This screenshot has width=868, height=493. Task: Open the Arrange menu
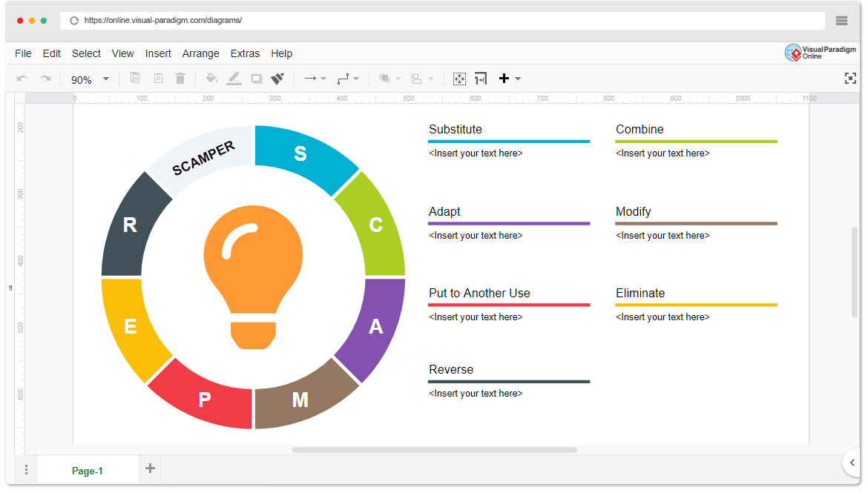click(x=201, y=53)
